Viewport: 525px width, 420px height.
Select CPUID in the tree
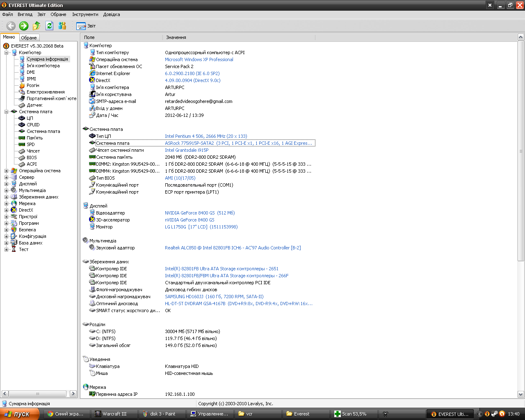click(33, 125)
